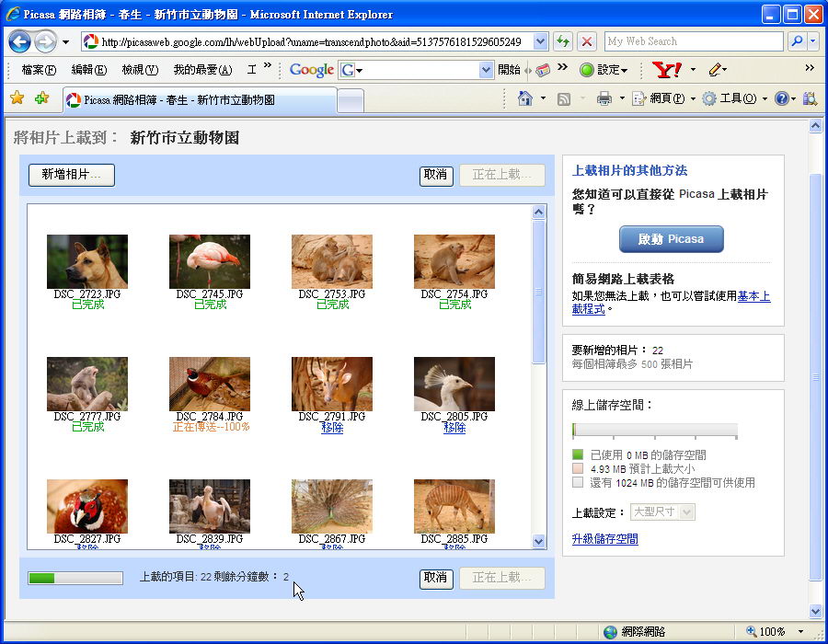Click the photo list scrollbar down arrow

pyautogui.click(x=538, y=541)
